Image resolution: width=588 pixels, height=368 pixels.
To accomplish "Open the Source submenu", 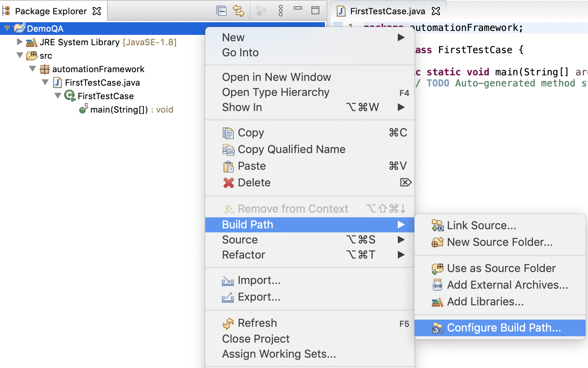I will (x=310, y=240).
